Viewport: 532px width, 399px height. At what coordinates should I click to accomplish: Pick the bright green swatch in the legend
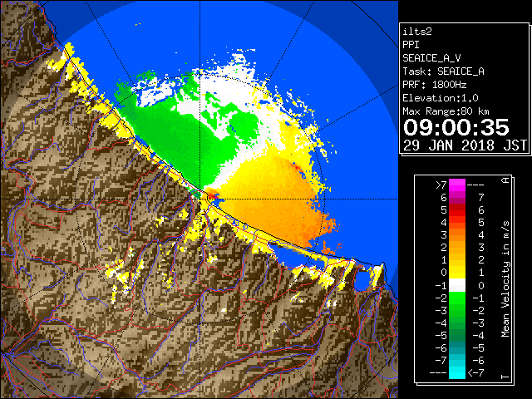tap(457, 298)
